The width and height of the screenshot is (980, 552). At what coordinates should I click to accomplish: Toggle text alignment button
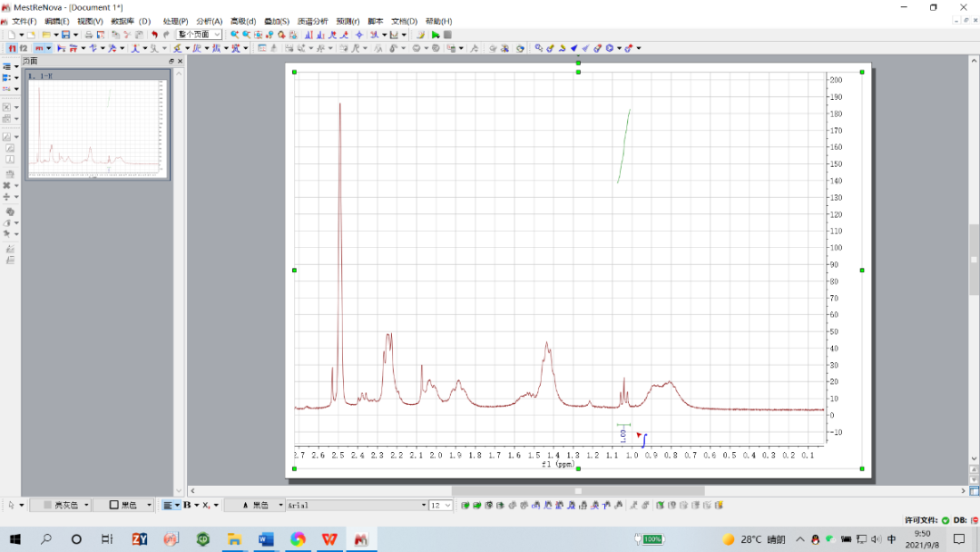(x=168, y=505)
